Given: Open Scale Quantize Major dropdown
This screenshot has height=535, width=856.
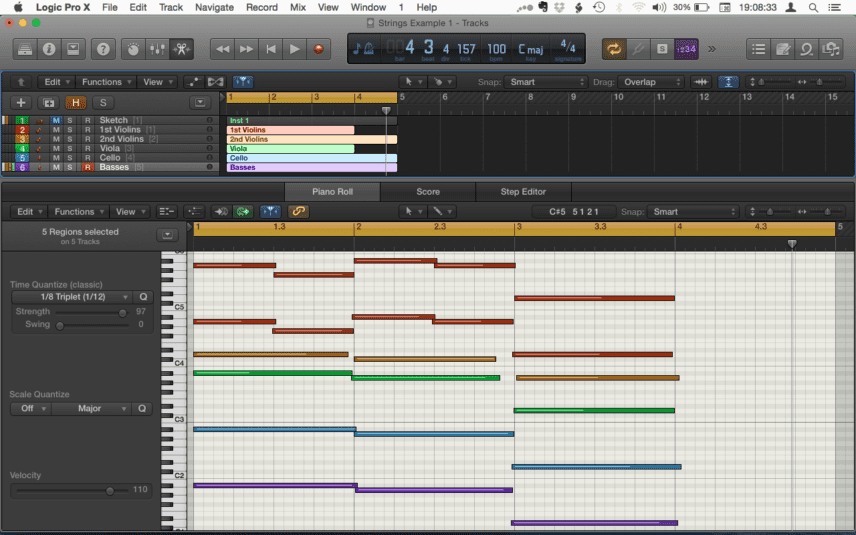Looking at the screenshot, I should tap(92, 409).
